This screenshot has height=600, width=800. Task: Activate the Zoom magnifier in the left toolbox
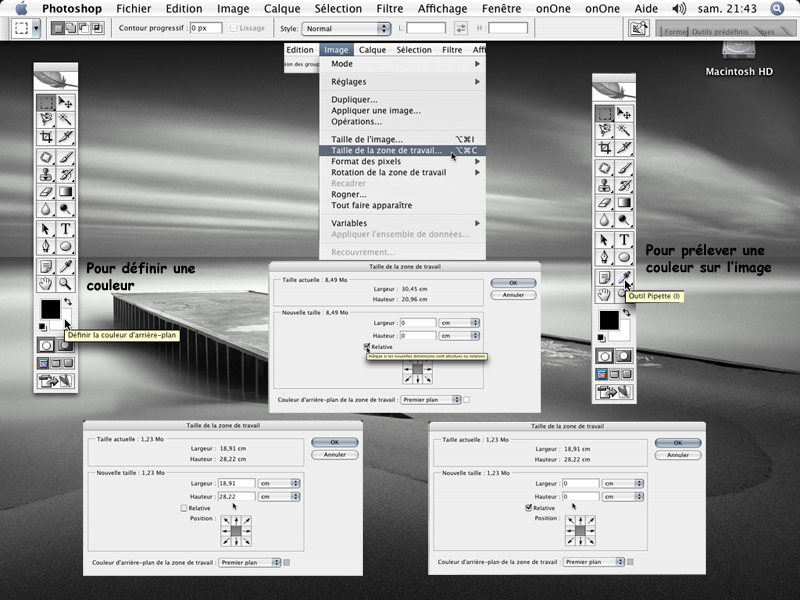click(65, 284)
